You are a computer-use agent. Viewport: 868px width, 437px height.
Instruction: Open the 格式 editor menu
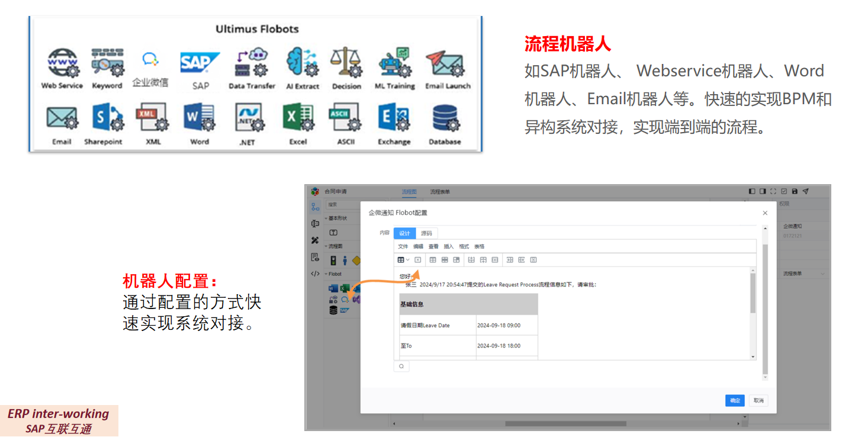pos(464,246)
